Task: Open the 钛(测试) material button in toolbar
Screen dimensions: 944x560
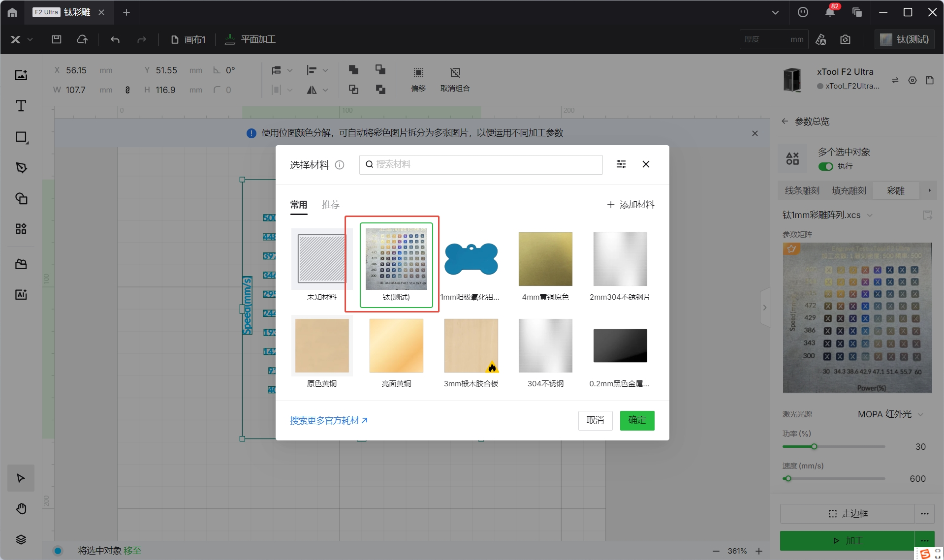Action: click(x=905, y=39)
